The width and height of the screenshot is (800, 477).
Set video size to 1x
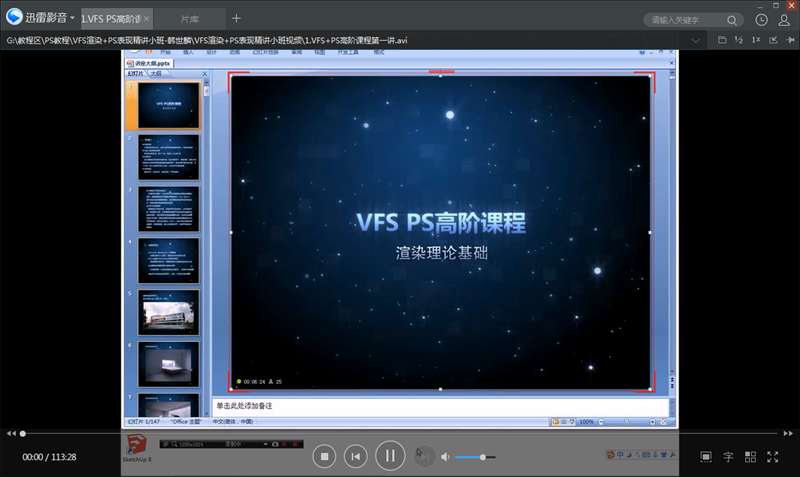point(756,40)
